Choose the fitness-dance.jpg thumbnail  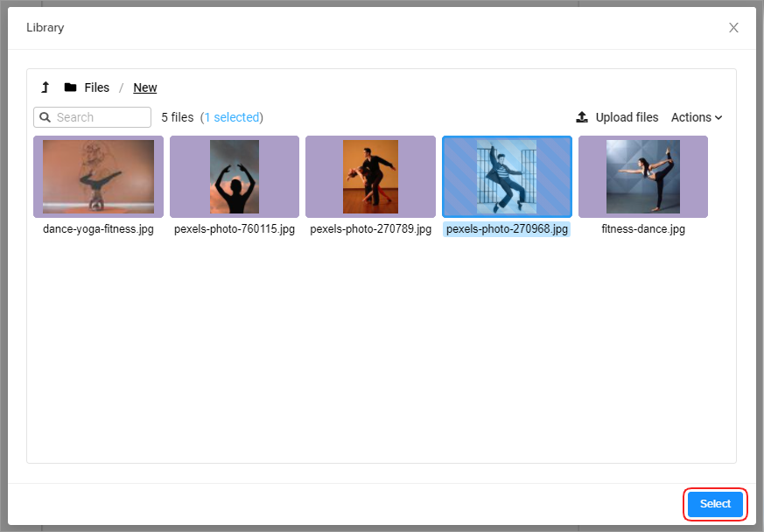point(643,177)
